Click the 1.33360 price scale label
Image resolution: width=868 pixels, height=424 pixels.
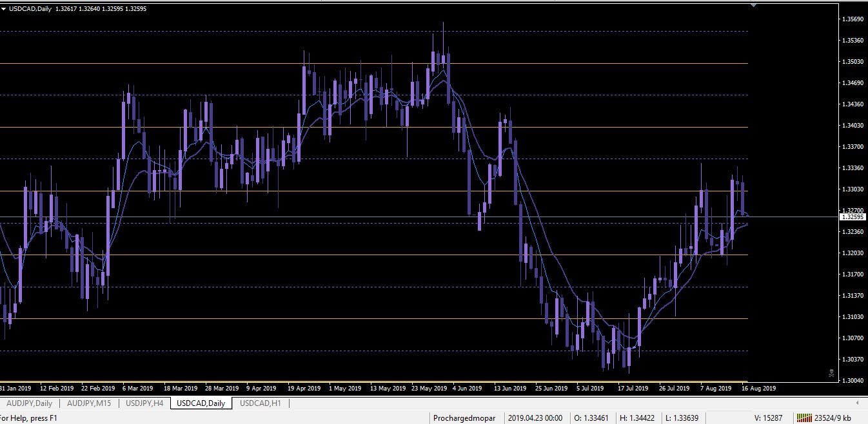[853, 168]
